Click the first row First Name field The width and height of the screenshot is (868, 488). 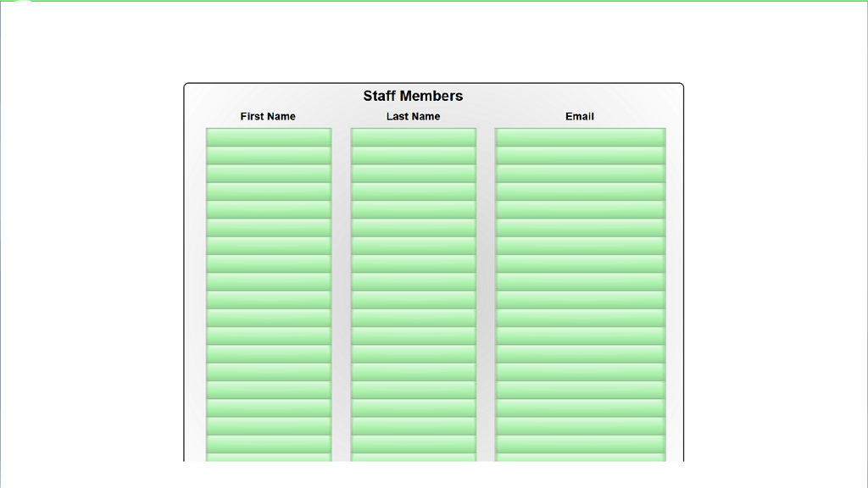268,137
